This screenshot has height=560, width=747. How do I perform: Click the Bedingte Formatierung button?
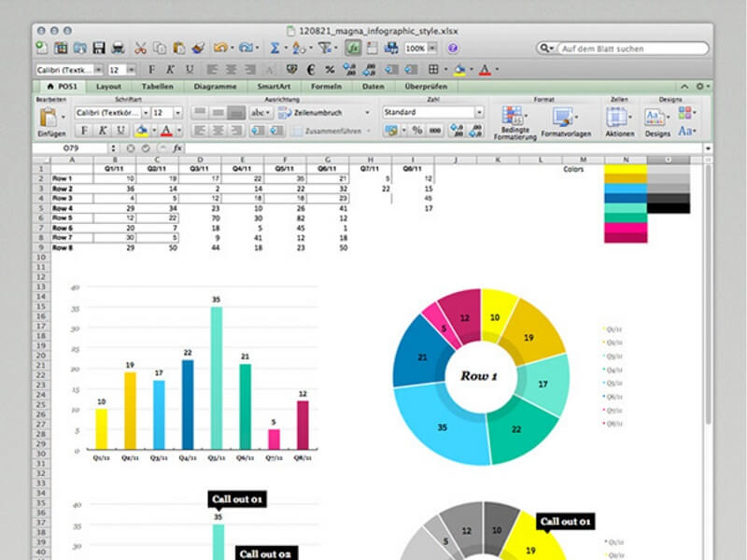(515, 122)
